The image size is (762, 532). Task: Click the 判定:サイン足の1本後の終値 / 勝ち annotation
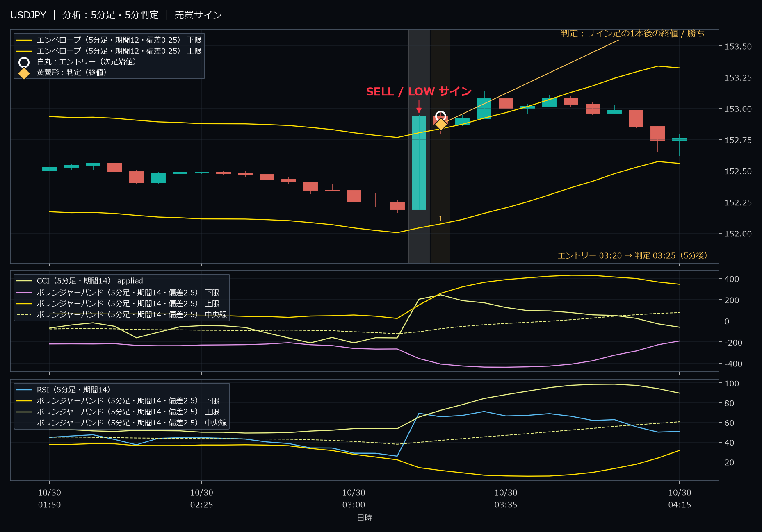(x=632, y=33)
